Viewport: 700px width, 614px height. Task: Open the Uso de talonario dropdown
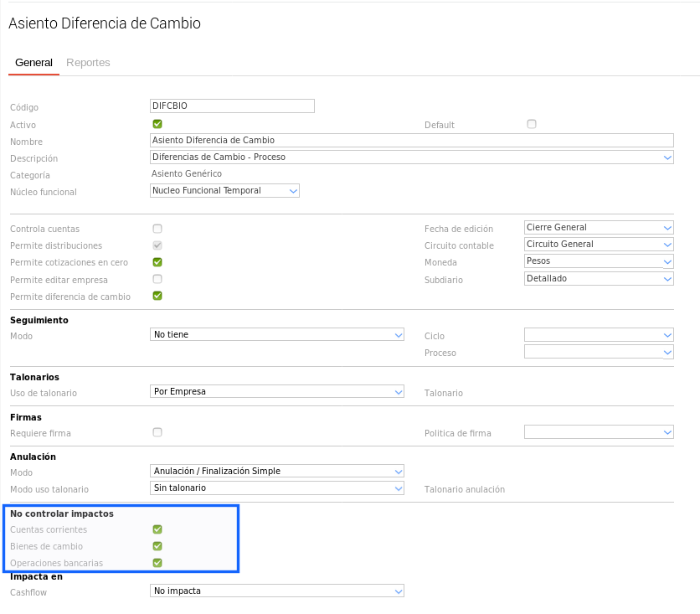(276, 391)
